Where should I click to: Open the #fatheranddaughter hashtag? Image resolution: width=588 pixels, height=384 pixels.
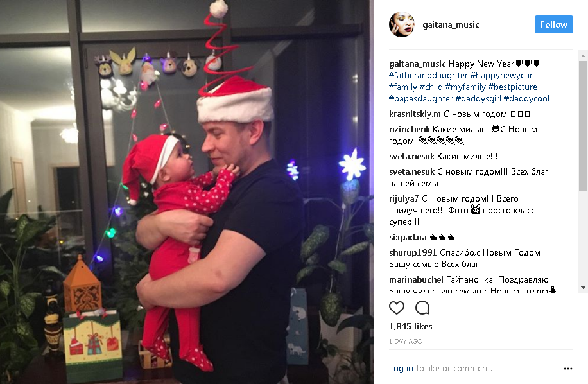point(428,75)
